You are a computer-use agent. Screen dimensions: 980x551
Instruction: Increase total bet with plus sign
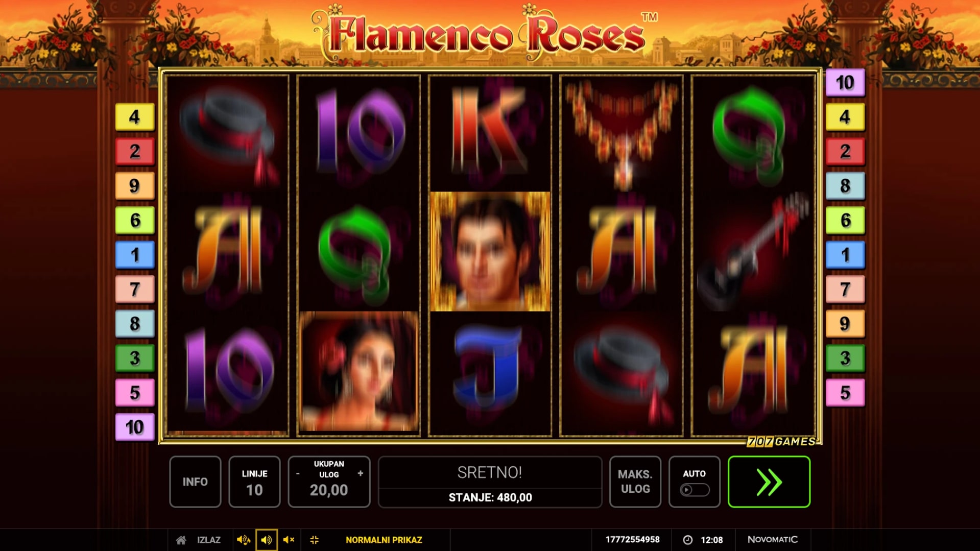tap(361, 473)
